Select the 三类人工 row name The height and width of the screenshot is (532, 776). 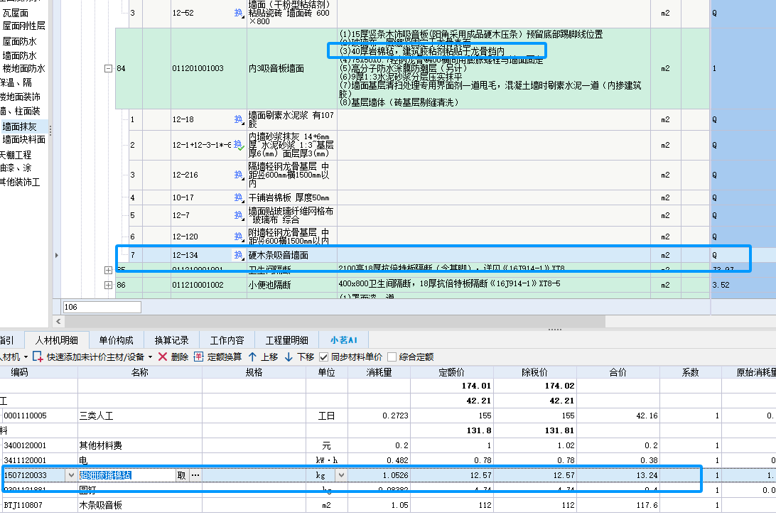pyautogui.click(x=96, y=416)
